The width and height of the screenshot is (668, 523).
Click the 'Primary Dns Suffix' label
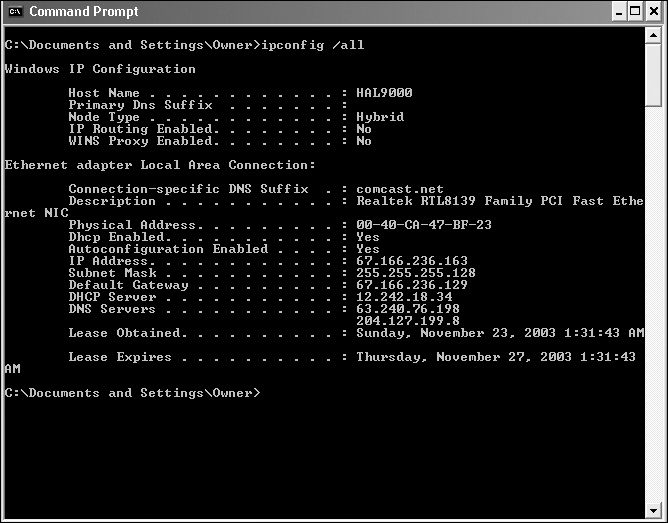(x=140, y=105)
